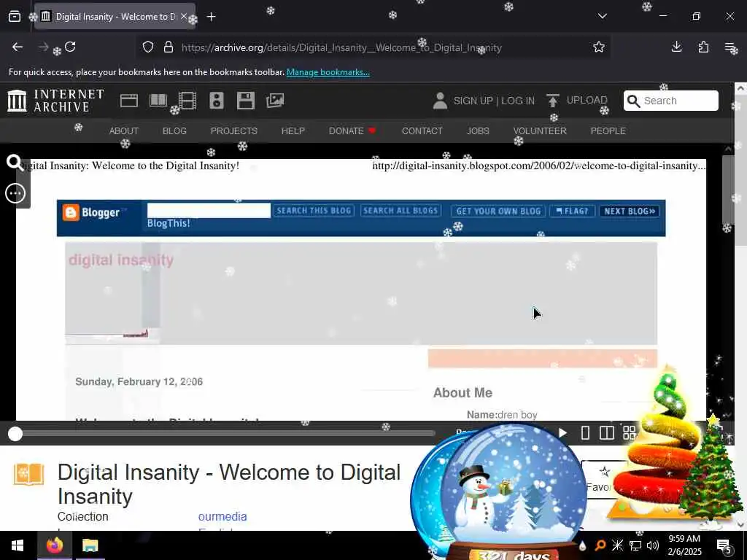This screenshot has width=747, height=560.
Task: Open Firefox View icon in tab bar
Action: tap(15, 16)
